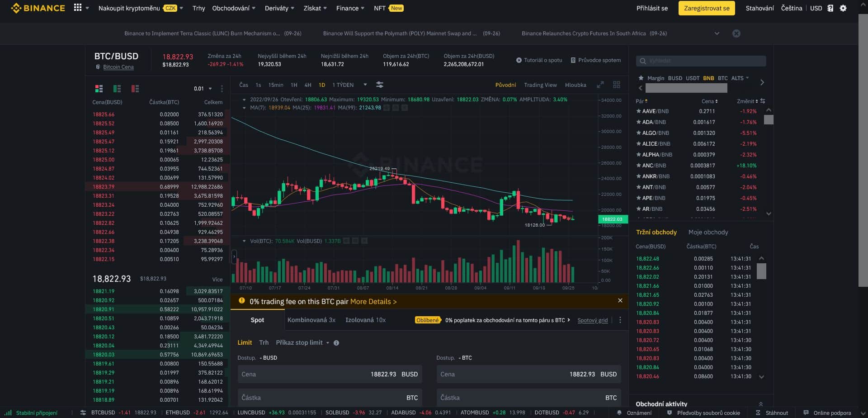Select the 15min chart interval
This screenshot has height=418, width=868.
pos(276,85)
